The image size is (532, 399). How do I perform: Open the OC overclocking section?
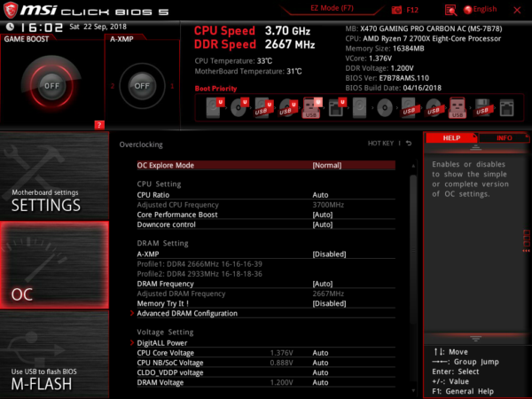click(54, 265)
